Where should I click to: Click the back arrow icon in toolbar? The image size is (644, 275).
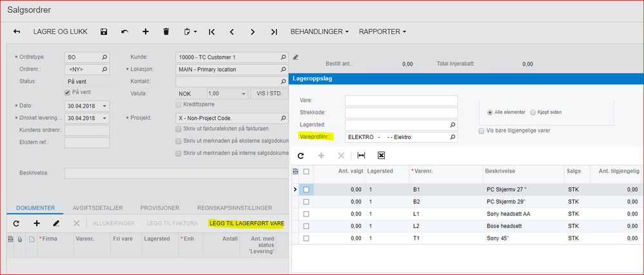[x=17, y=32]
